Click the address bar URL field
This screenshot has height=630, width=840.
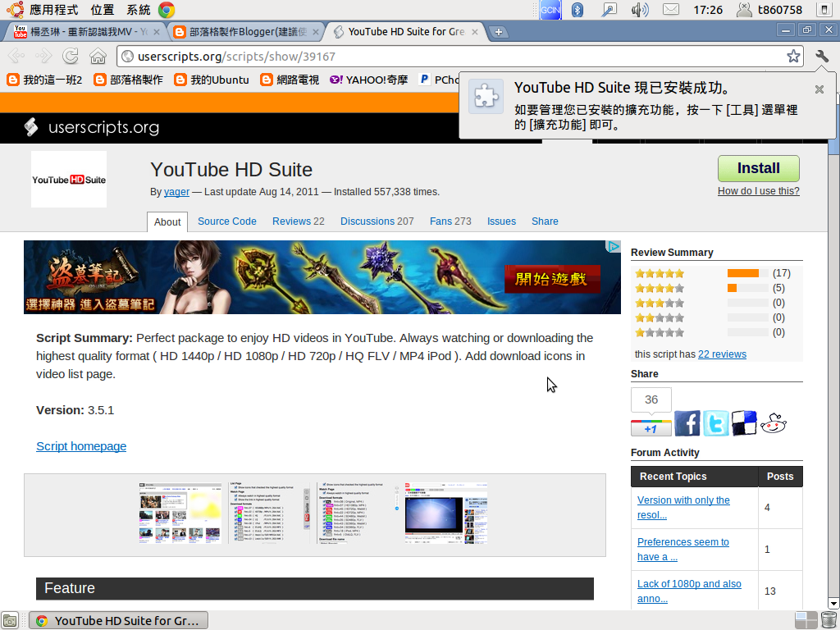(459, 57)
